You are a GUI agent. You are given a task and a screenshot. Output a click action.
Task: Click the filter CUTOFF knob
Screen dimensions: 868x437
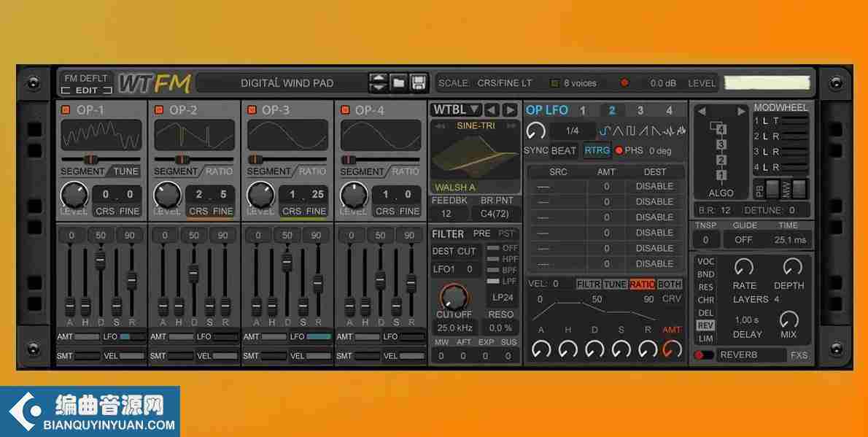454,298
